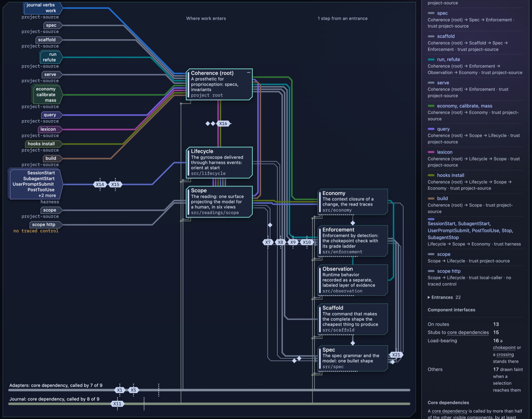
Task: Follow the 'core dependencies' link in Stubs row
Action: point(468,332)
